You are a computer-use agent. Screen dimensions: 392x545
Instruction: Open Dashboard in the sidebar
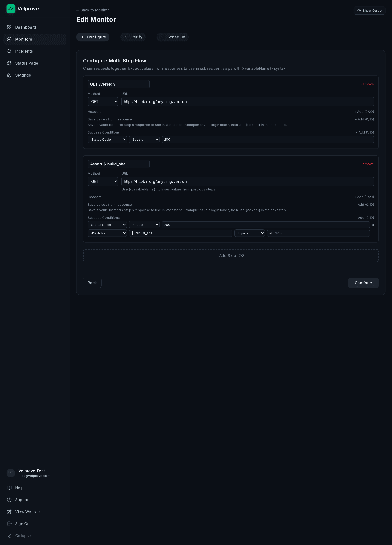pos(35,27)
